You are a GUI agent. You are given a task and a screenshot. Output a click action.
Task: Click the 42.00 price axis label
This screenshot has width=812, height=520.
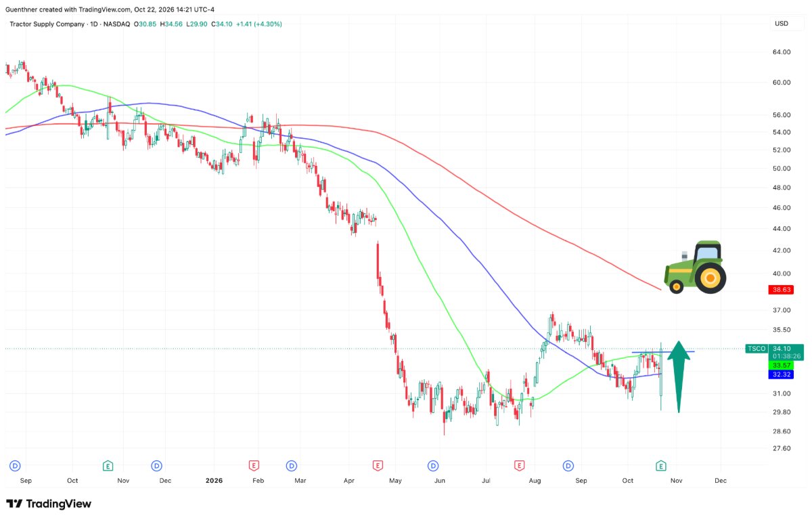tap(782, 251)
